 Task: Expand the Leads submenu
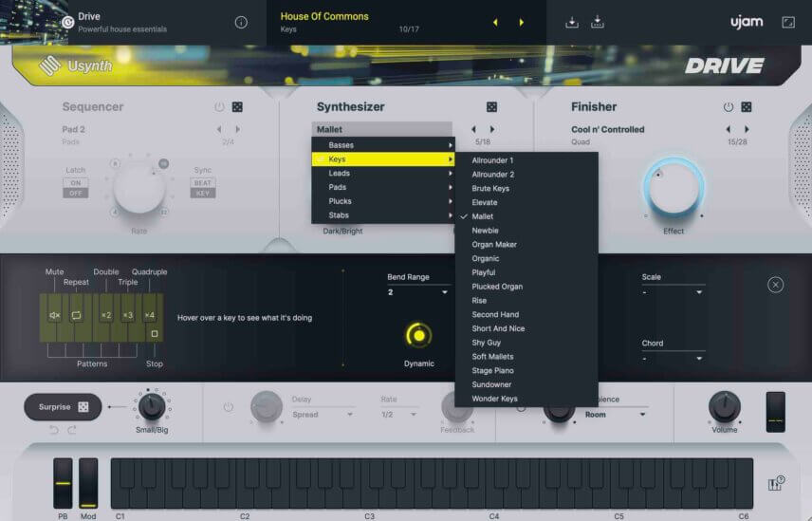pos(382,173)
